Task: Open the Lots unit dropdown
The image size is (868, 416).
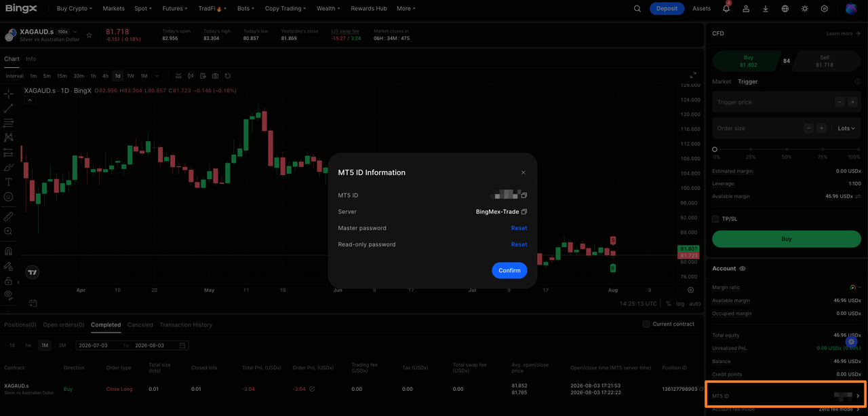Action: click(x=846, y=128)
